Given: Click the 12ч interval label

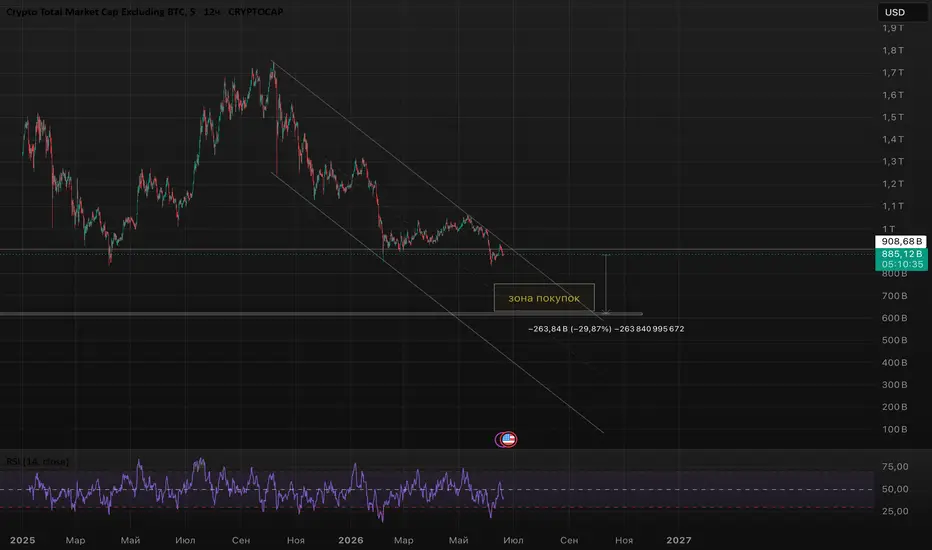Looking at the screenshot, I should tap(212, 11).
